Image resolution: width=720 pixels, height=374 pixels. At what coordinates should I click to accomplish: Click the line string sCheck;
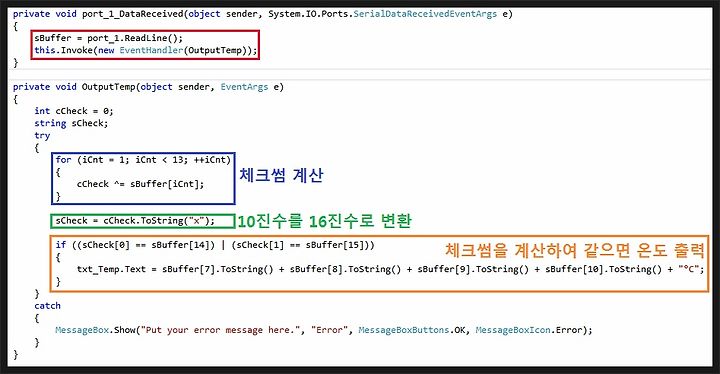tap(71, 123)
